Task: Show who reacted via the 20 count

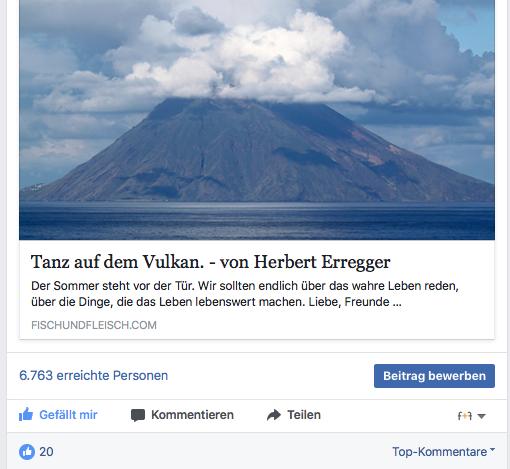Action: [x=46, y=452]
